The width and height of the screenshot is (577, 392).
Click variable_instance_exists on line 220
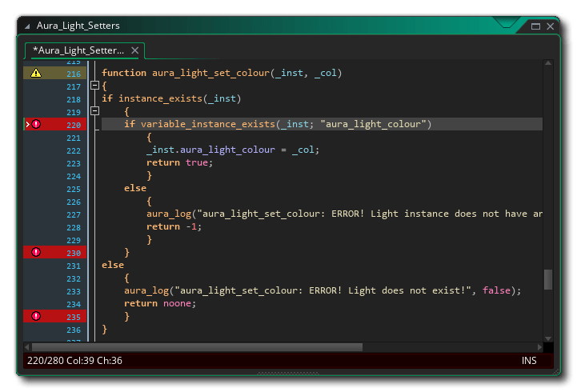pyautogui.click(x=208, y=124)
